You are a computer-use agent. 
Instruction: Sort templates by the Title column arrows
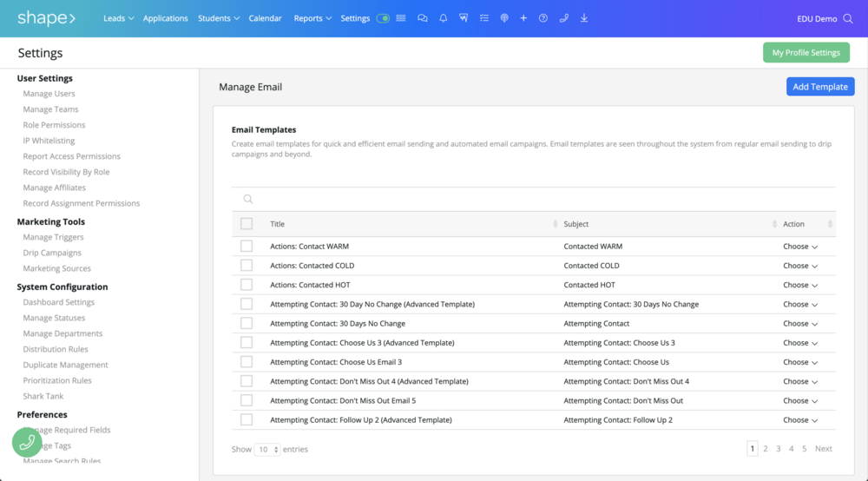pos(555,224)
